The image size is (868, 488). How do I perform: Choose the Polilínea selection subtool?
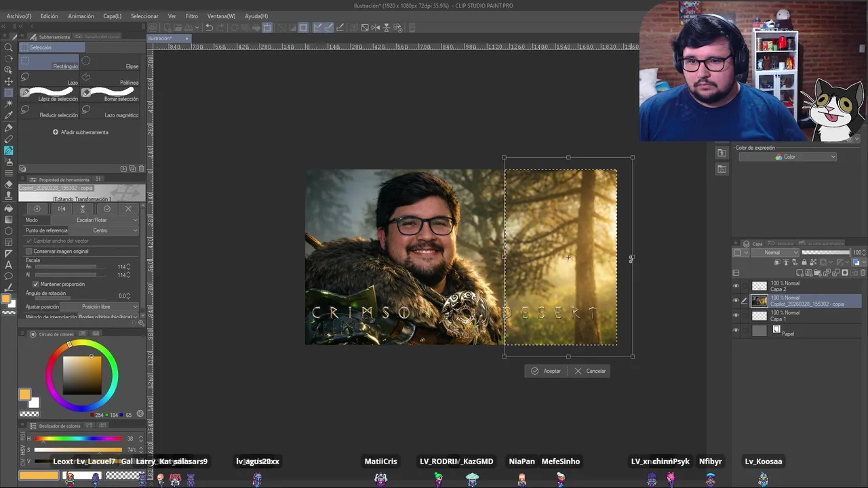[111, 79]
